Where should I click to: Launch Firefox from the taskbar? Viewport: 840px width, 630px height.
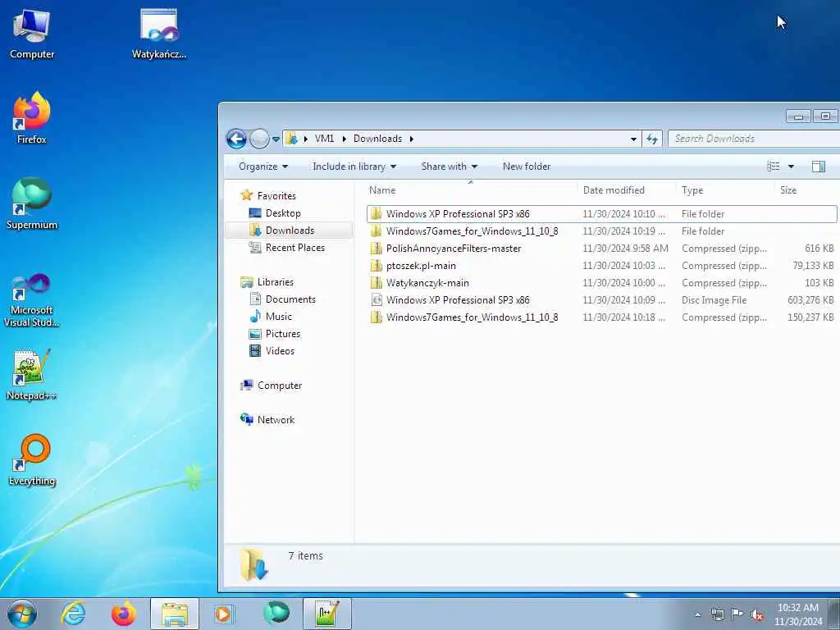pyautogui.click(x=124, y=614)
